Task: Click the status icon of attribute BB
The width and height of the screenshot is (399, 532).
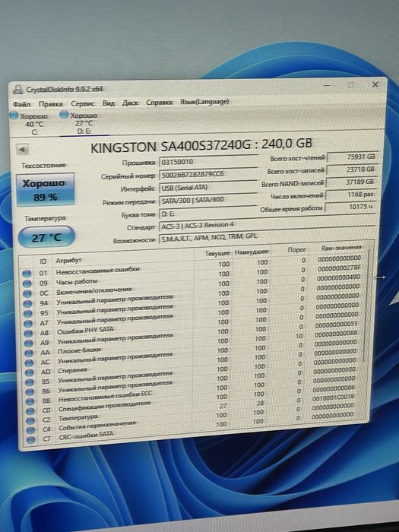Action: 30,401
